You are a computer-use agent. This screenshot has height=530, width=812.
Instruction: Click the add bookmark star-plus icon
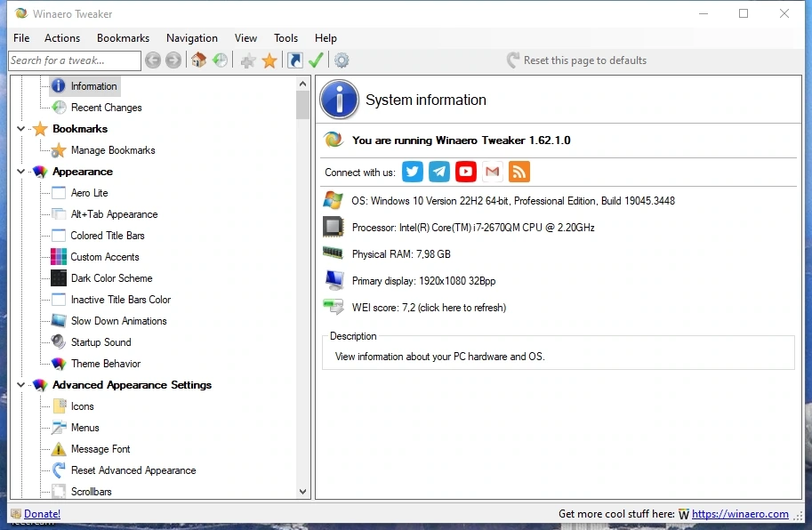(248, 61)
